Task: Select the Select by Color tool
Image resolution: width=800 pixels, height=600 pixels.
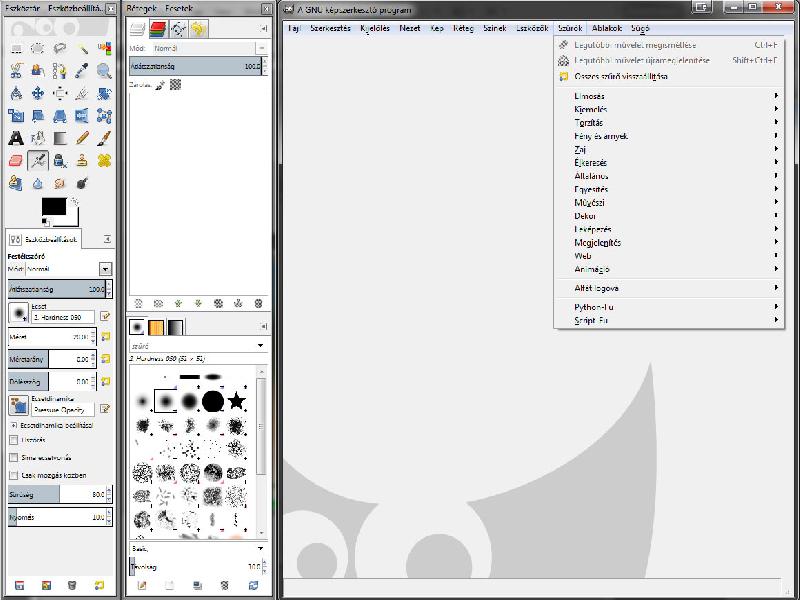Action: coord(104,49)
